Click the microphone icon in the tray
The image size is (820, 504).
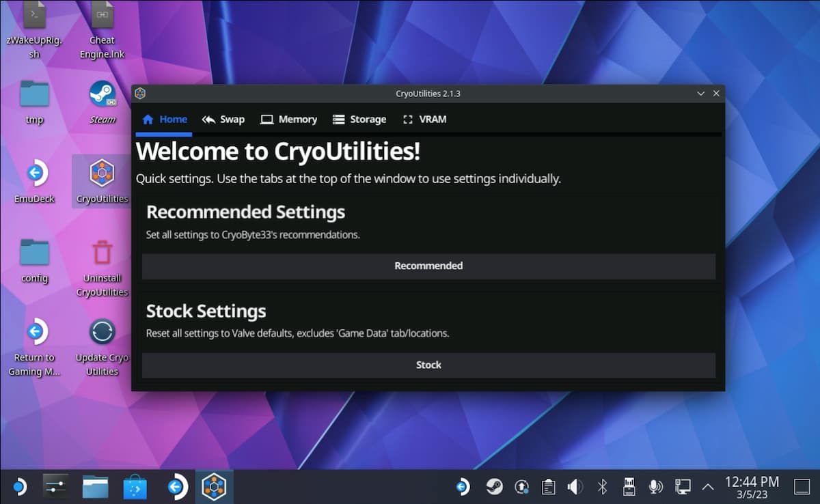pyautogui.click(x=656, y=486)
